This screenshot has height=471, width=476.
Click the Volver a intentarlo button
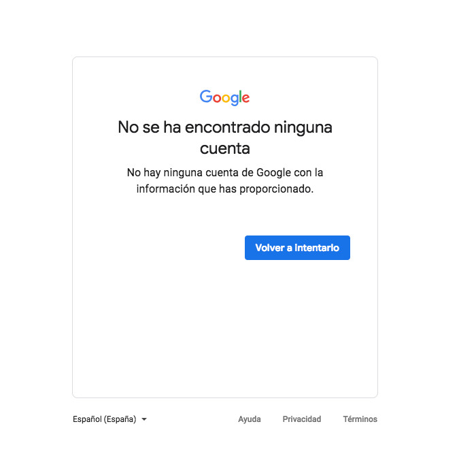(297, 248)
